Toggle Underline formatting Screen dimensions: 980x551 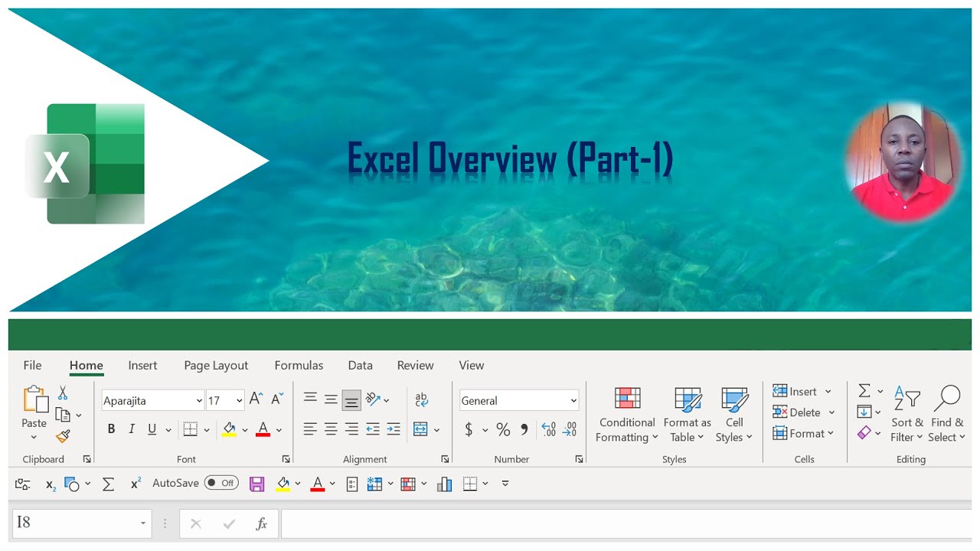pyautogui.click(x=152, y=429)
